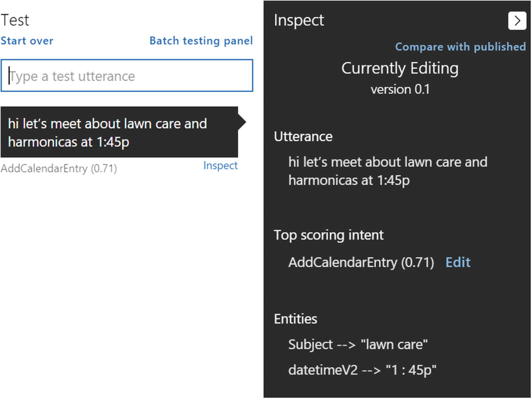Click Inspect link below the utterance bubble

220,165
